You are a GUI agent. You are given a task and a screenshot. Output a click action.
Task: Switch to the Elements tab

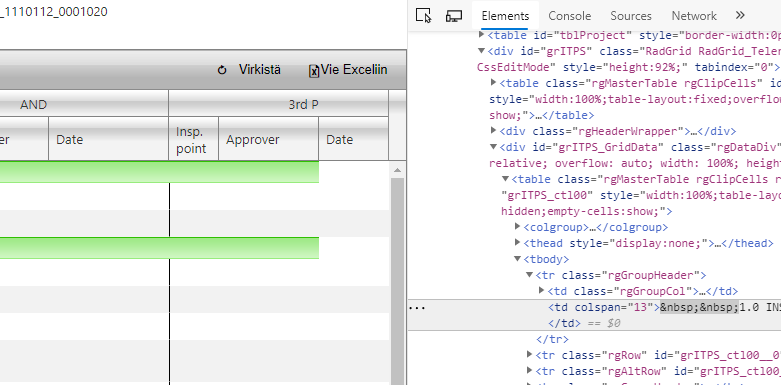pos(505,16)
